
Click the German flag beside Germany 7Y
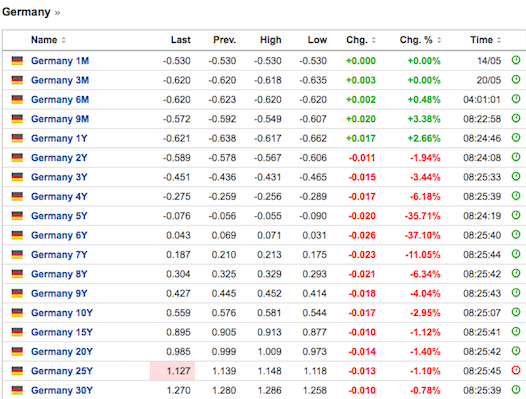tap(17, 254)
